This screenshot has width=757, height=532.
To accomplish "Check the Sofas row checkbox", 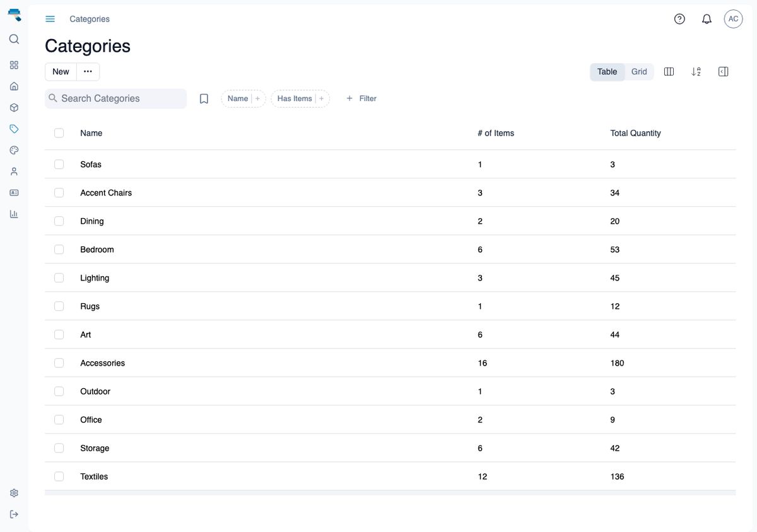I will (x=59, y=165).
